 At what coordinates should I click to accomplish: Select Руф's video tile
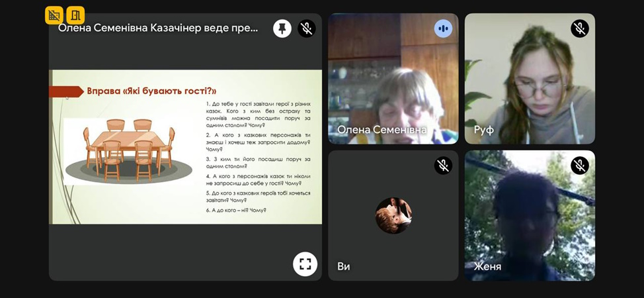(530, 79)
